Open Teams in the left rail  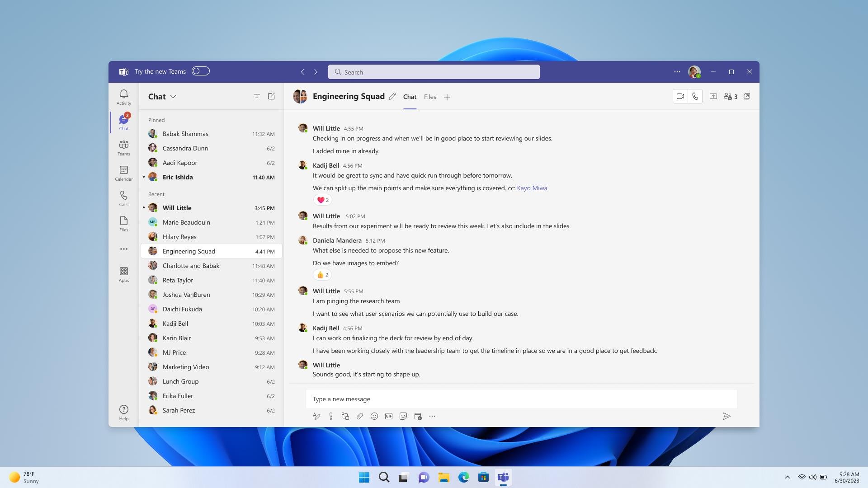point(123,147)
